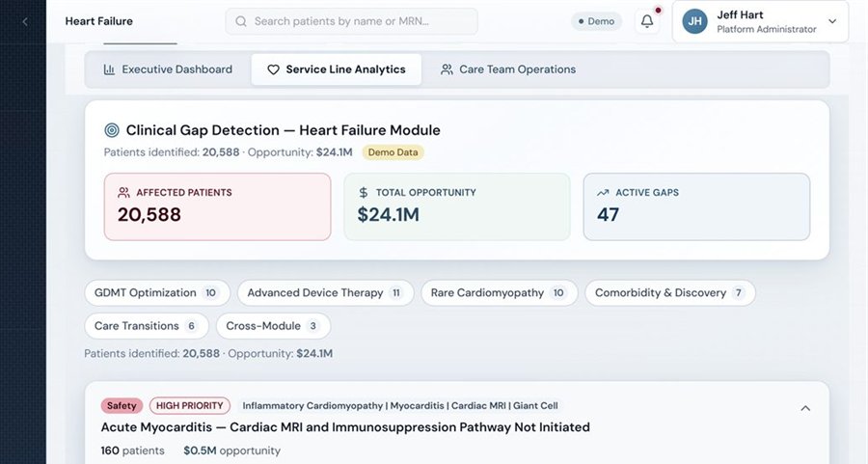Choose Comorbidity & Discovery filter
Viewport: 868px width, 464px height.
coord(670,293)
